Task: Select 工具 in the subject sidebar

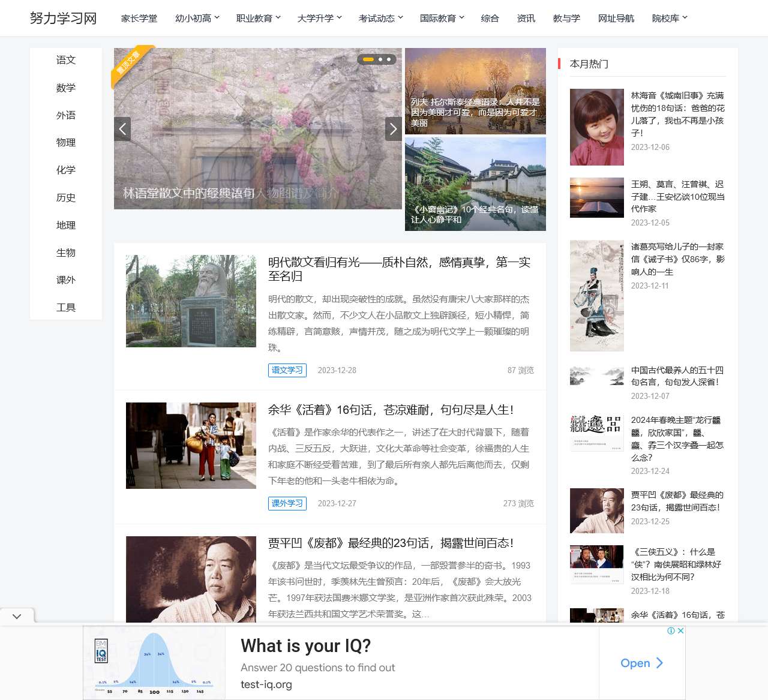Action: [66, 308]
